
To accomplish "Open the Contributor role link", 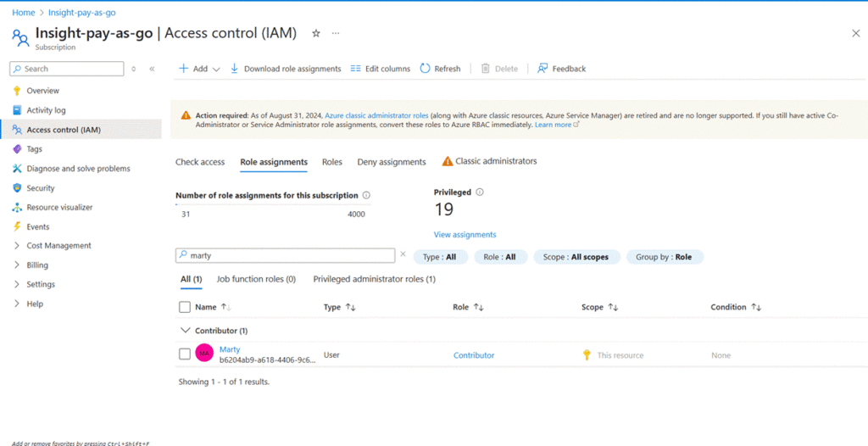I will [474, 355].
